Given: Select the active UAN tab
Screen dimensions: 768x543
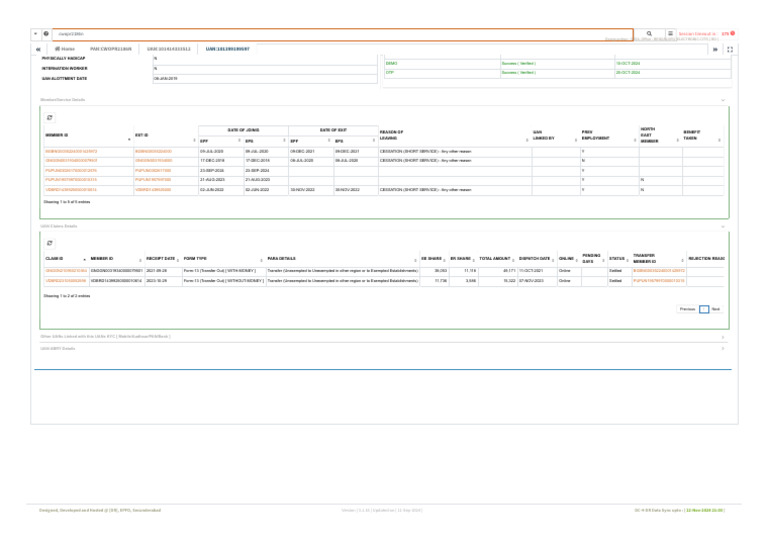Looking at the screenshot, I should (227, 49).
